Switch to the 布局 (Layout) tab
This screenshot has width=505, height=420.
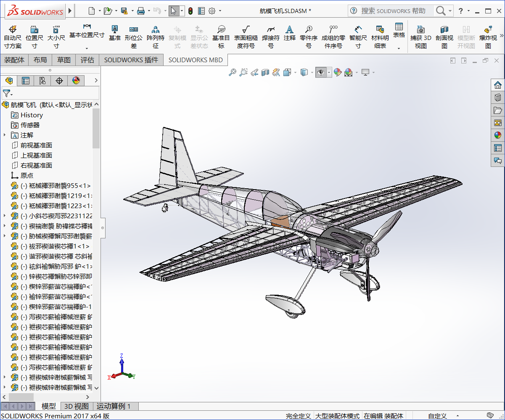click(x=40, y=60)
